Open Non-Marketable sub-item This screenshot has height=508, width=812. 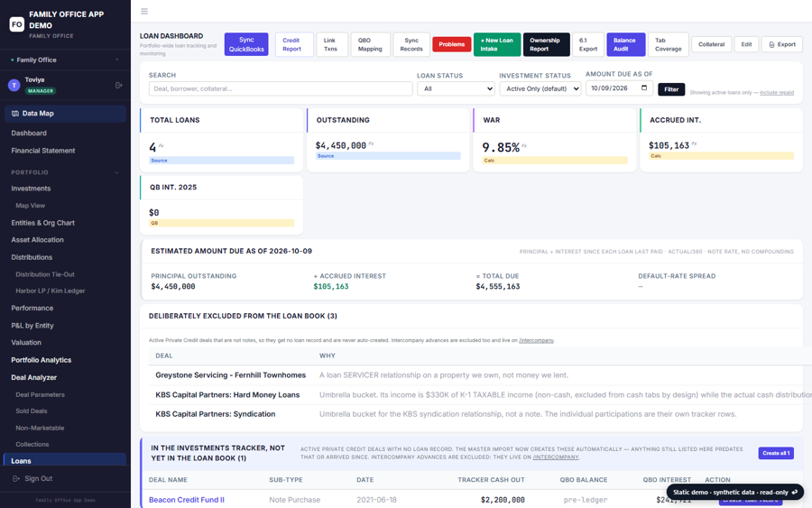coord(40,429)
